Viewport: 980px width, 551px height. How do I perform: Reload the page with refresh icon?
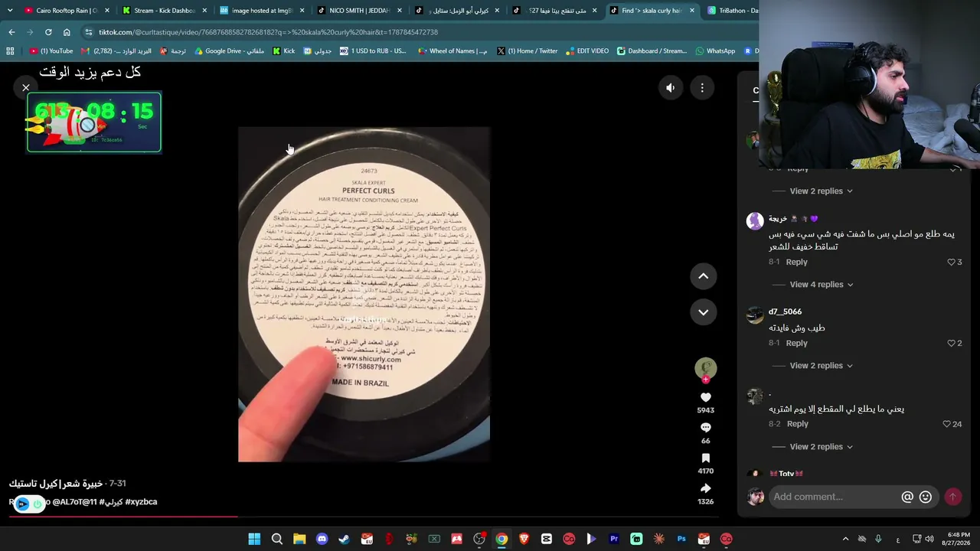point(48,32)
